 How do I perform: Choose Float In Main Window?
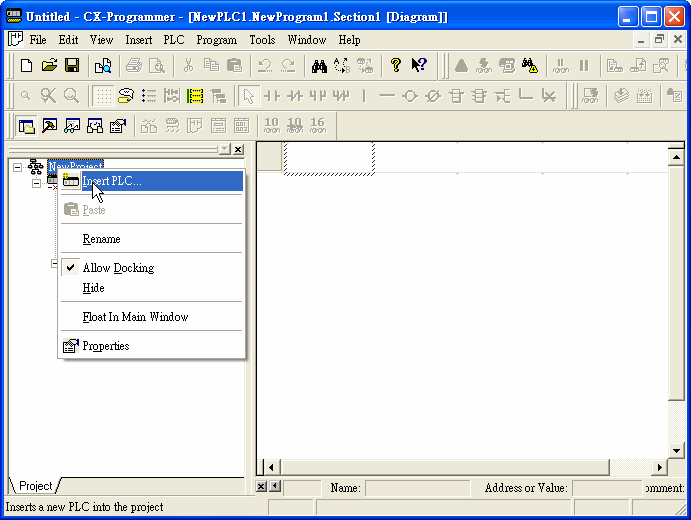tap(152, 317)
